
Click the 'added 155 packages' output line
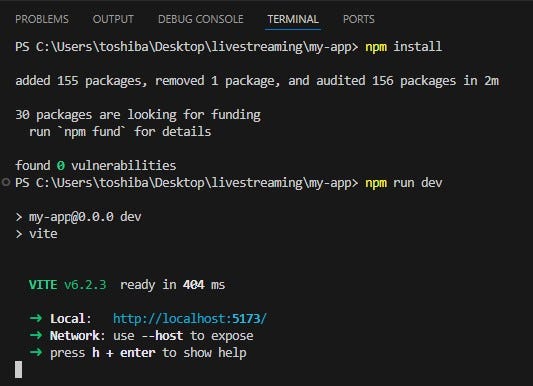click(x=257, y=81)
